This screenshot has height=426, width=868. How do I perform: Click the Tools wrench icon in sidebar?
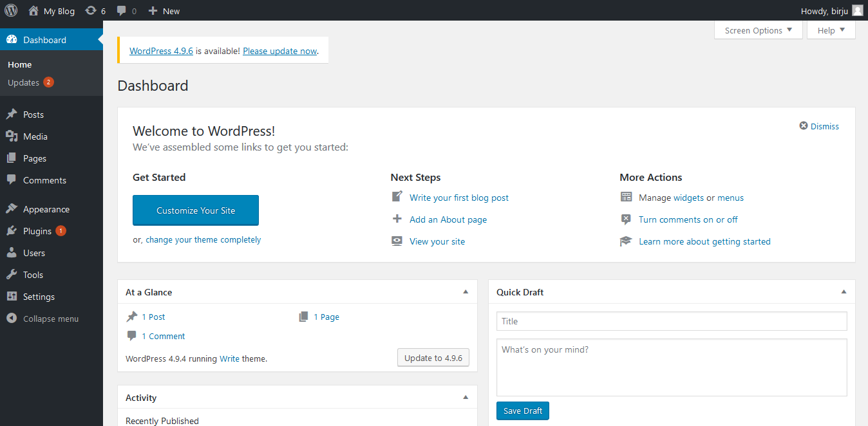13,274
